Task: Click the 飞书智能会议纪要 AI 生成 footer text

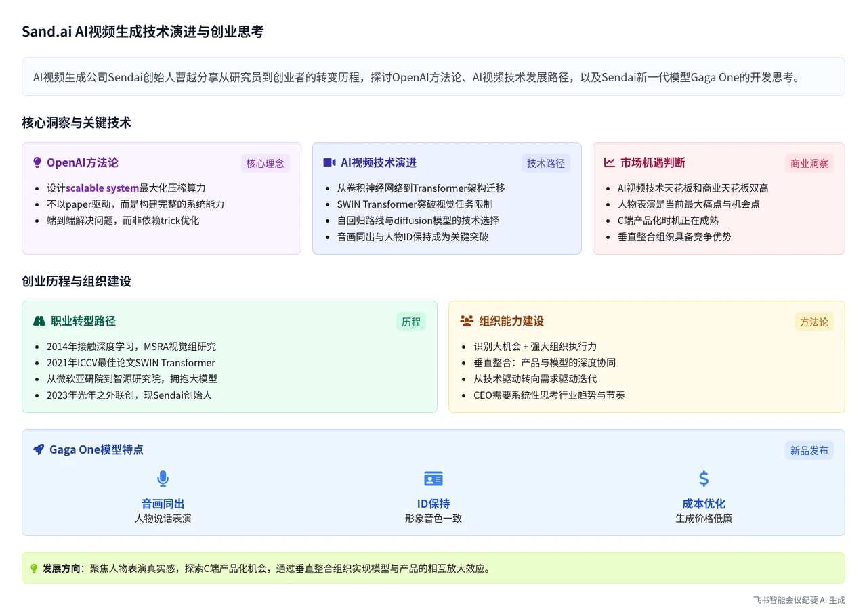Action: pyautogui.click(x=799, y=600)
